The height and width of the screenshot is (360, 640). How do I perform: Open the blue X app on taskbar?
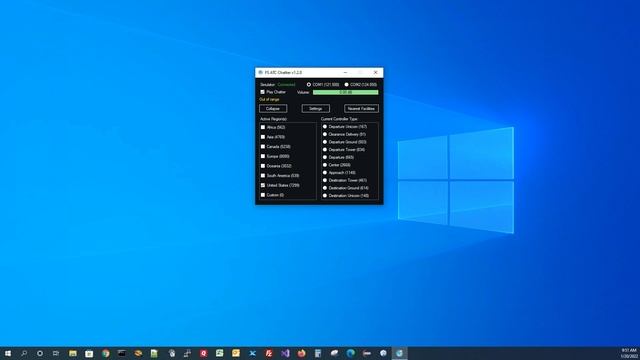(x=253, y=353)
